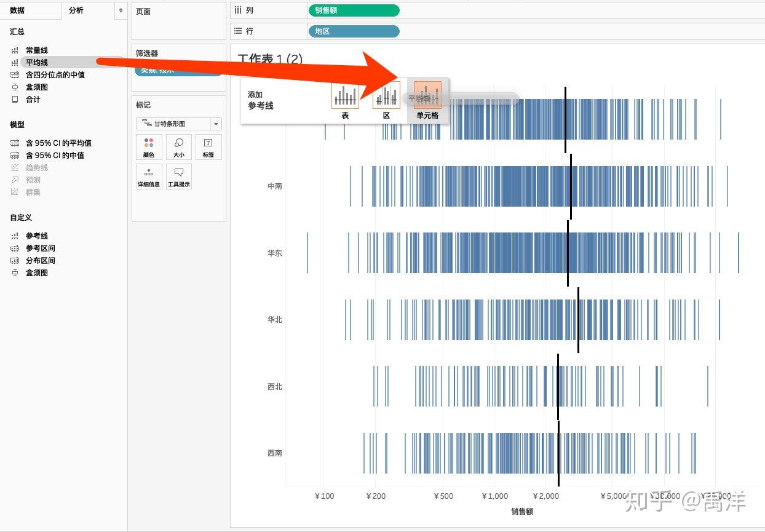Screen dimensions: 765x532
Task: Click the 详细信息 (Detail) icon
Action: (148, 177)
